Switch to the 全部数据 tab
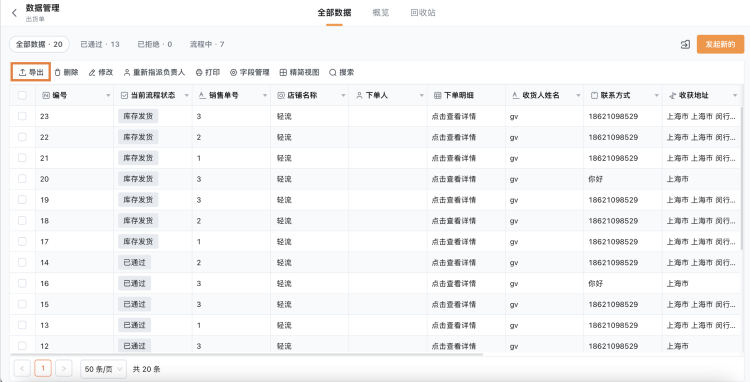 coord(334,13)
